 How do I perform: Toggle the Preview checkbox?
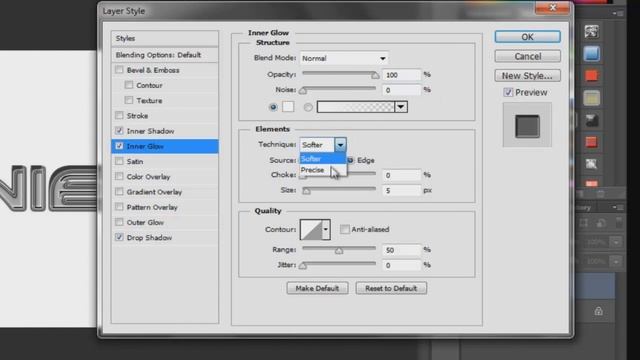[x=508, y=92]
